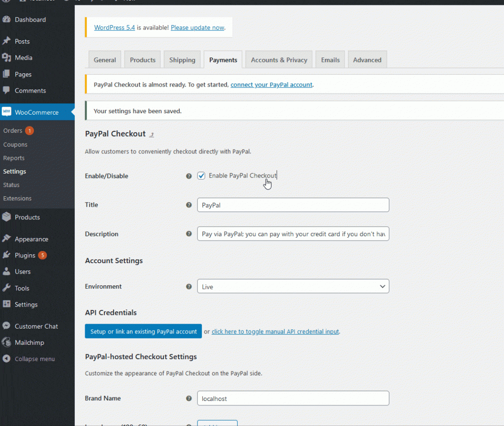The image size is (504, 426).
Task: Follow the connect your PayPal account link
Action: pyautogui.click(x=271, y=85)
